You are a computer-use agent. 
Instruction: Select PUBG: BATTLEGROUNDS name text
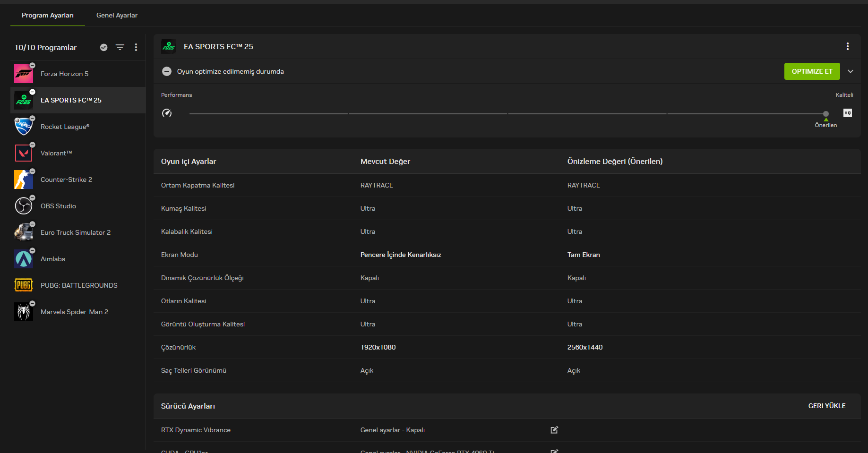tap(79, 285)
